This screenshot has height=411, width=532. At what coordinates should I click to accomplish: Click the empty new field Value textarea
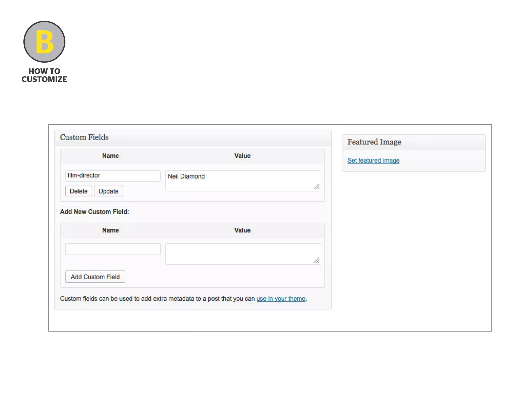pyautogui.click(x=243, y=254)
